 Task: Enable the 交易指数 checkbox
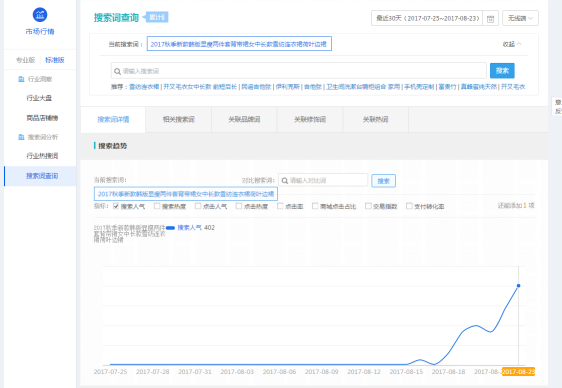368,206
